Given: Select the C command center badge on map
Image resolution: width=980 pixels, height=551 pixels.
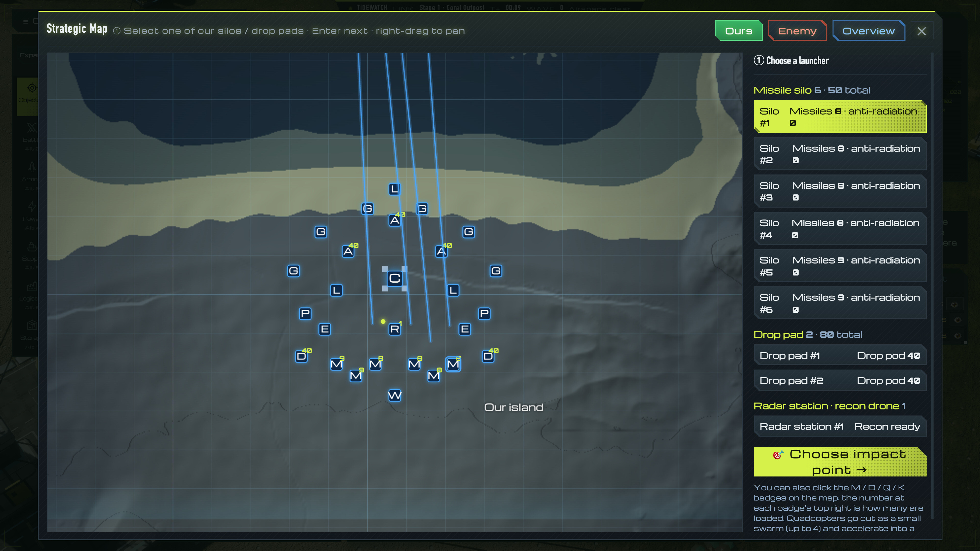Looking at the screenshot, I should pyautogui.click(x=395, y=278).
